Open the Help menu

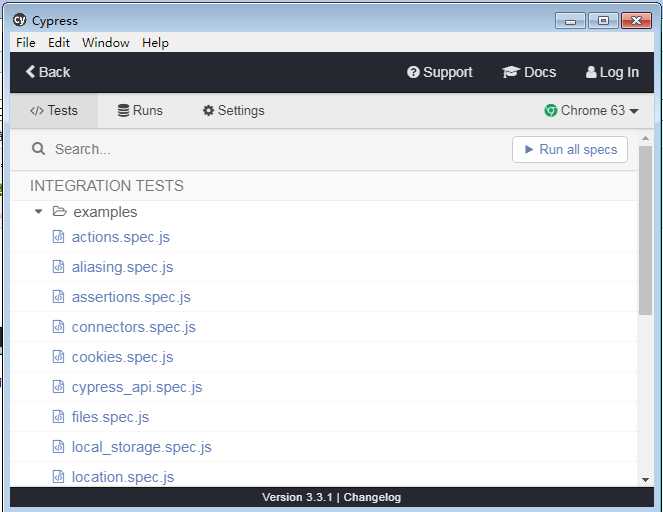pyautogui.click(x=155, y=43)
